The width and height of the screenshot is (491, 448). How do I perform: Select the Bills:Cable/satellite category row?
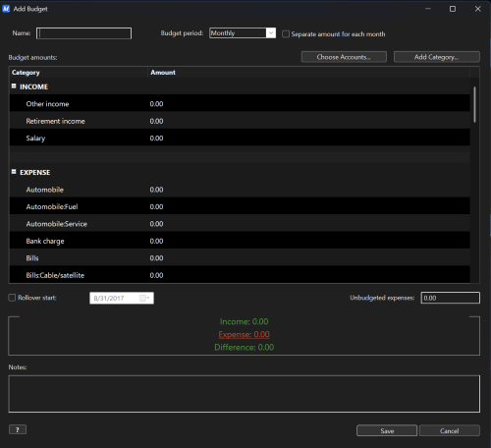tap(240, 275)
